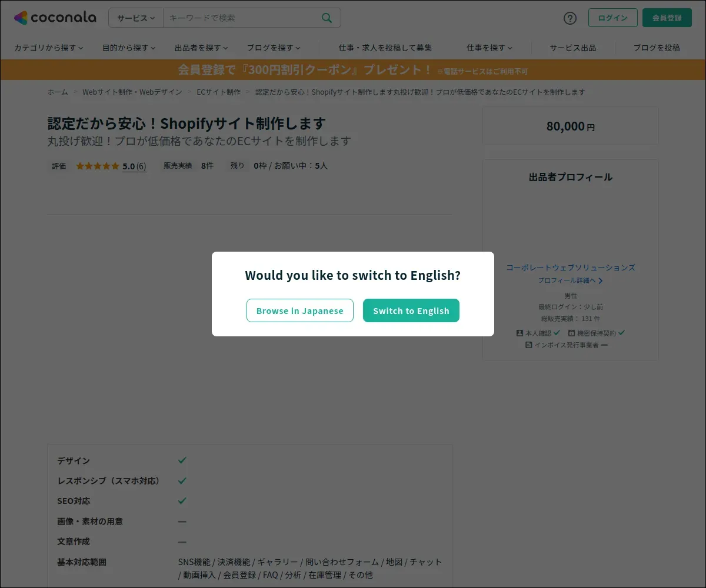Image resolution: width=706 pixels, height=588 pixels.
Task: Open the help question mark icon
Action: (570, 18)
